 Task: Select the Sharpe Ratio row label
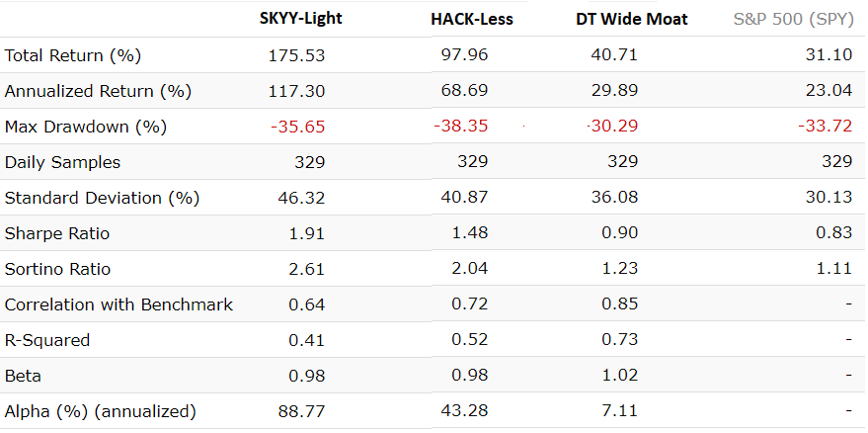tap(57, 233)
